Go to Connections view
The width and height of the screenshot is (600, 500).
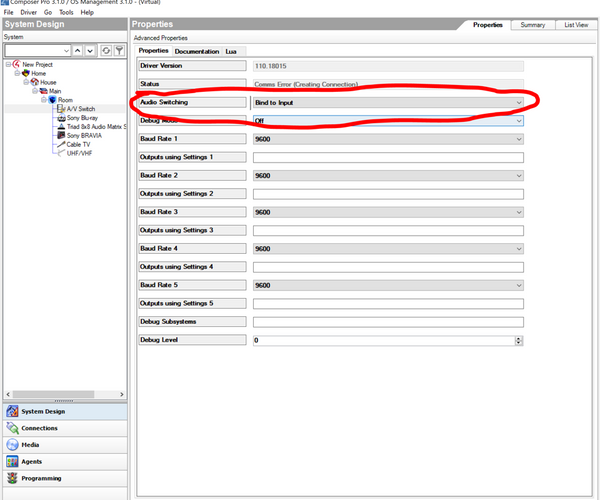coord(65,428)
